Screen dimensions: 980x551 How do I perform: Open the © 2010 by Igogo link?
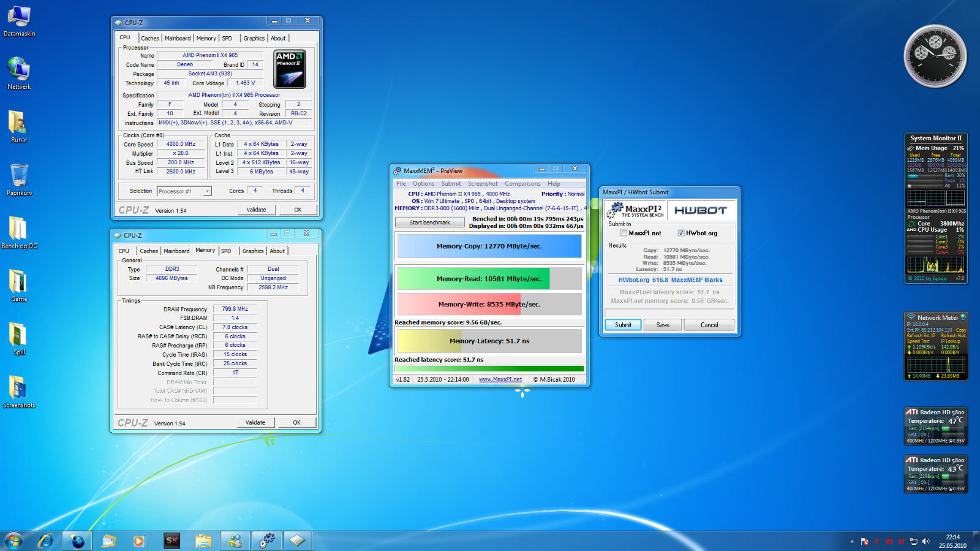(x=927, y=278)
